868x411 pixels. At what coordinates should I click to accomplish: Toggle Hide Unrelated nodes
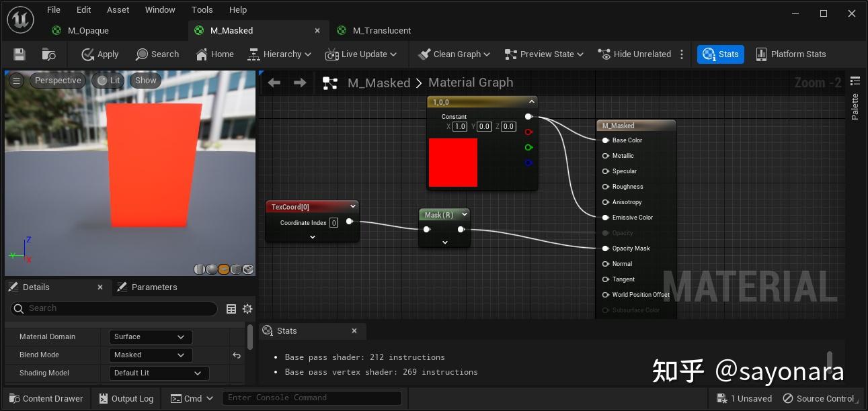pyautogui.click(x=635, y=54)
